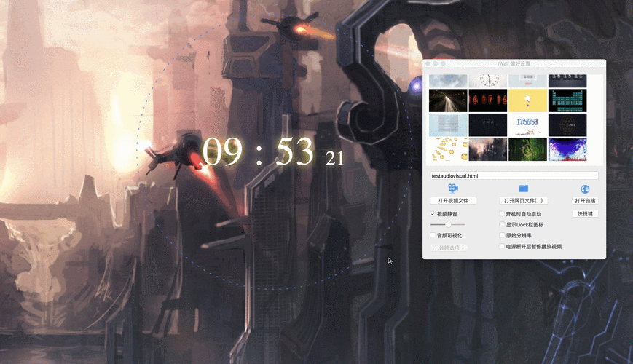This screenshot has width=633, height=364.
Task: Enable 开机时自动启动 option
Action: [x=501, y=214]
